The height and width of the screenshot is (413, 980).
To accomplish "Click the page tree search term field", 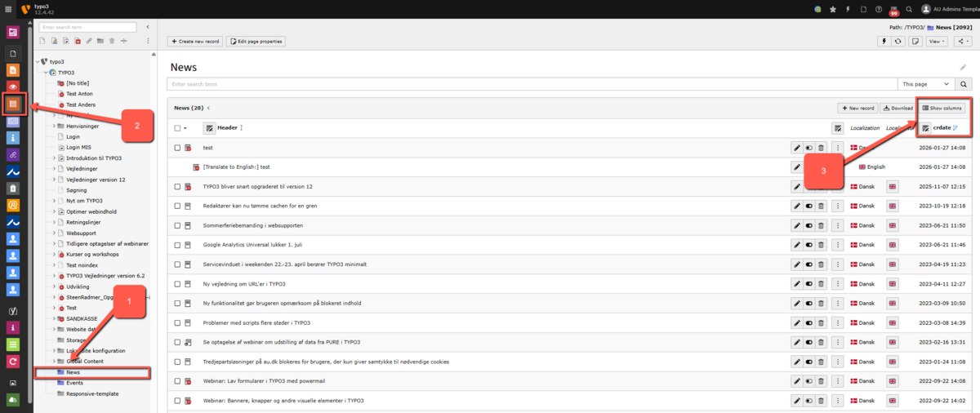I will (x=89, y=27).
